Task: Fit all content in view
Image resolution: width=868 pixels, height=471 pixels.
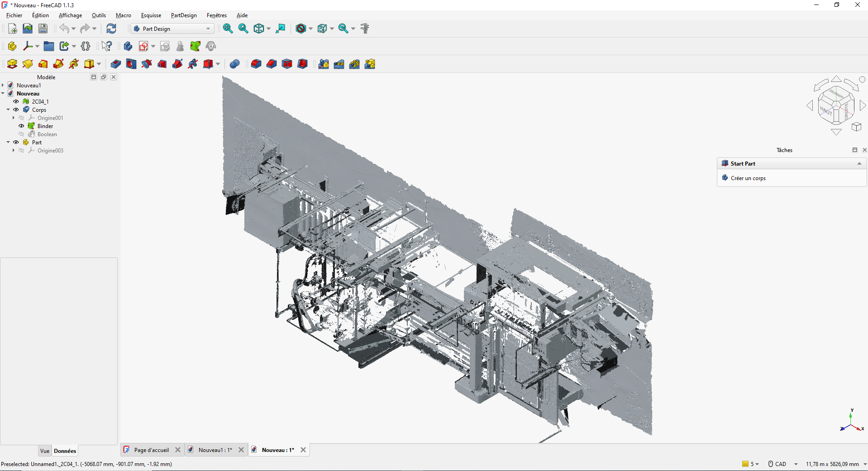Action: (x=228, y=29)
